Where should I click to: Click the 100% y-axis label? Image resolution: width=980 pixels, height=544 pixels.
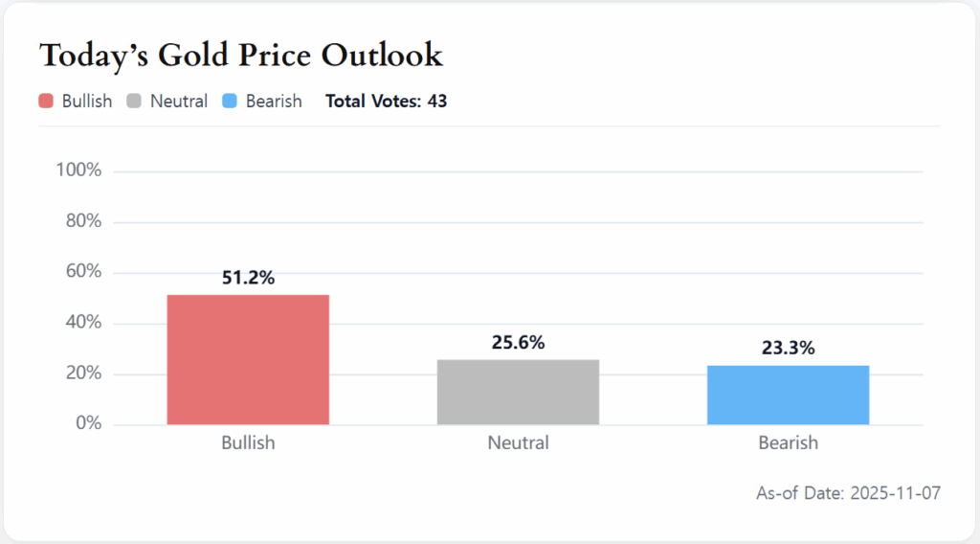pyautogui.click(x=78, y=170)
